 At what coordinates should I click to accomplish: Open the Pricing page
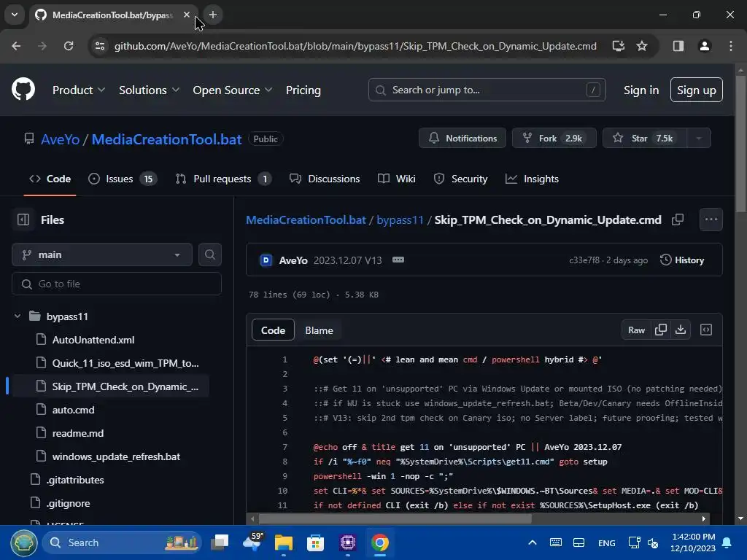coord(303,90)
